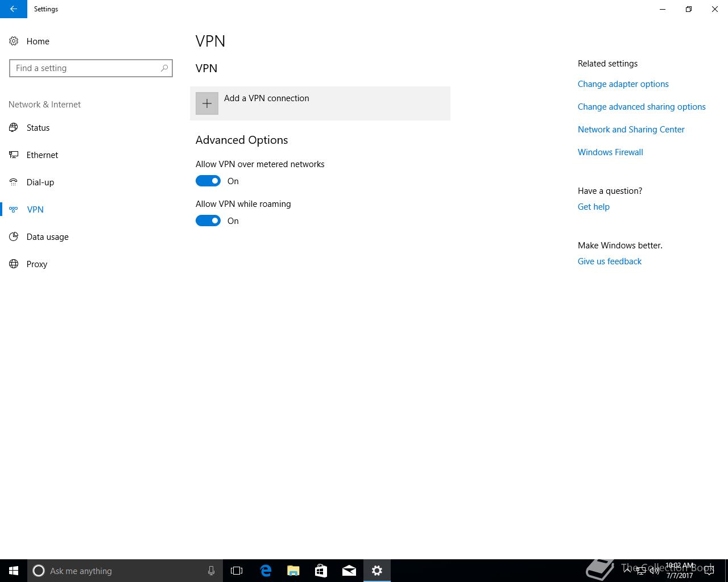Open File Explorer from the taskbar

pos(293,571)
